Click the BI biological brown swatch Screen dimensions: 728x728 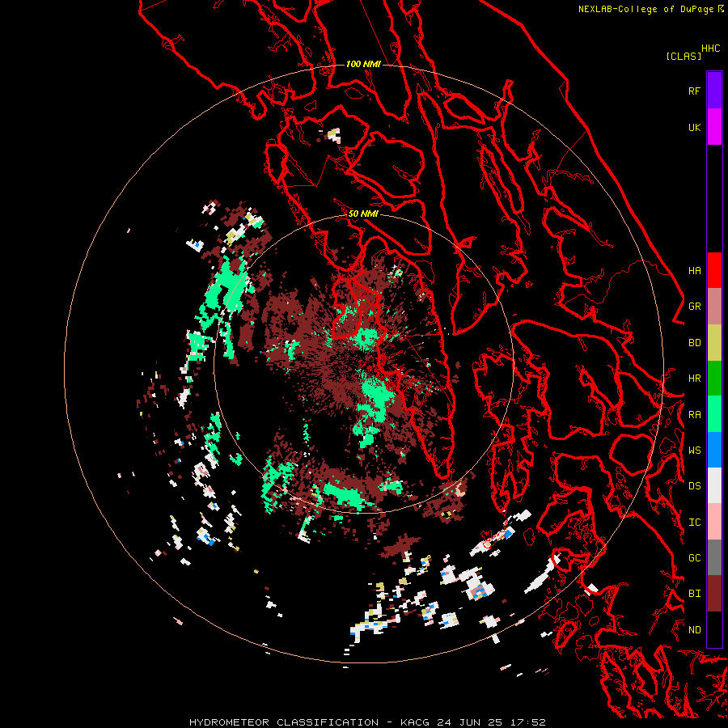pyautogui.click(x=714, y=594)
